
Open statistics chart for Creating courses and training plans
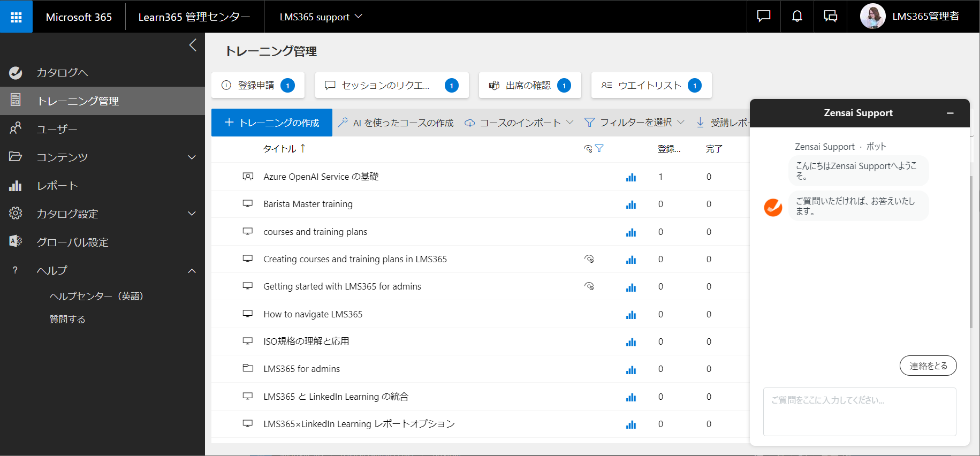(631, 260)
